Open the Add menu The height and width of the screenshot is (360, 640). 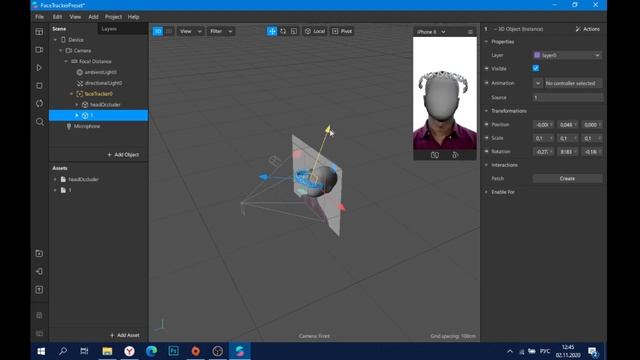[93, 17]
